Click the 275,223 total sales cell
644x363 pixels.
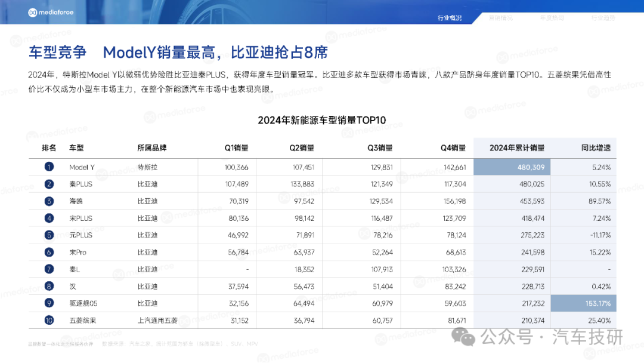pos(532,235)
